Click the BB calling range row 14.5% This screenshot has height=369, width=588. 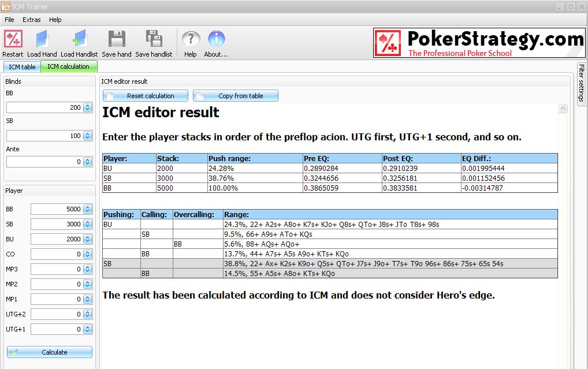click(x=330, y=273)
